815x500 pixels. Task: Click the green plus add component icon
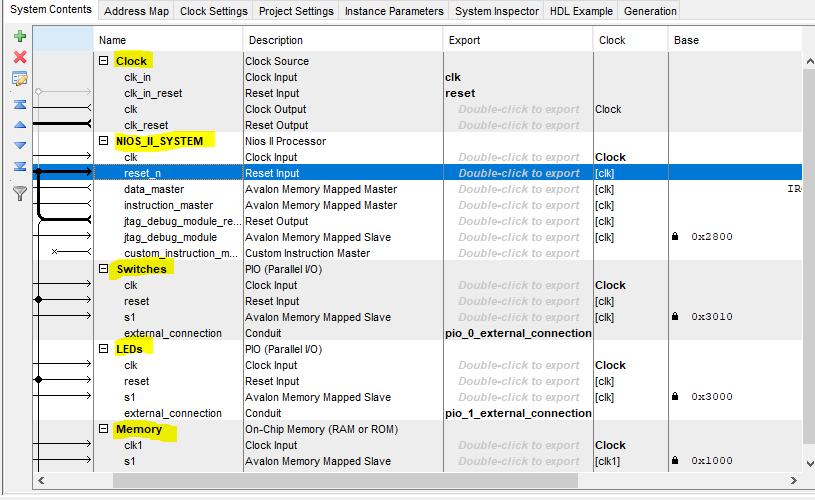[x=20, y=36]
